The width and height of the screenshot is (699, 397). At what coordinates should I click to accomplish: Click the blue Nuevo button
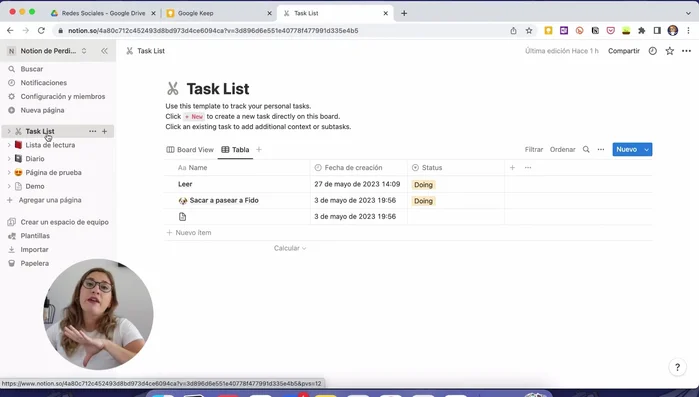coord(626,150)
